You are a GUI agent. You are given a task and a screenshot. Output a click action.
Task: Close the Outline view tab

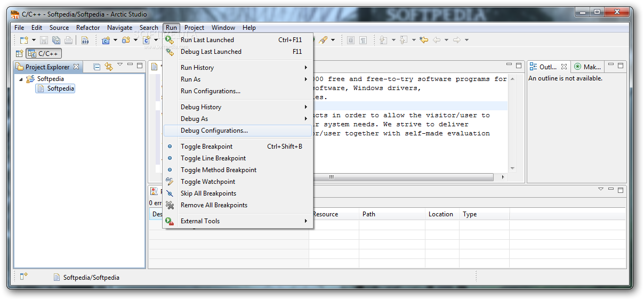click(564, 67)
